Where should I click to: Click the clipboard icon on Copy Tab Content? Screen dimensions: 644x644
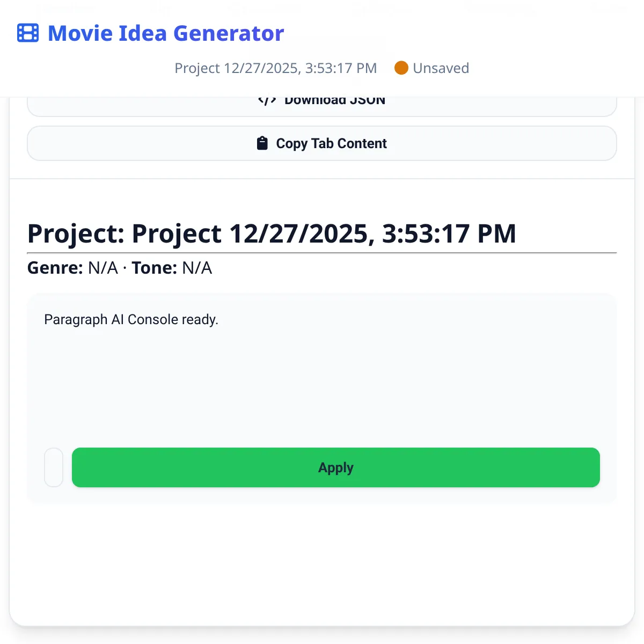coord(262,143)
